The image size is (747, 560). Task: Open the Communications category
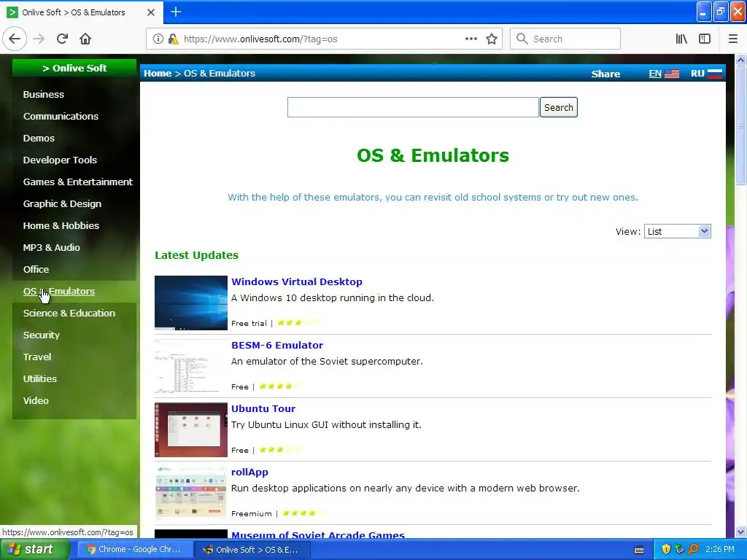(x=61, y=116)
